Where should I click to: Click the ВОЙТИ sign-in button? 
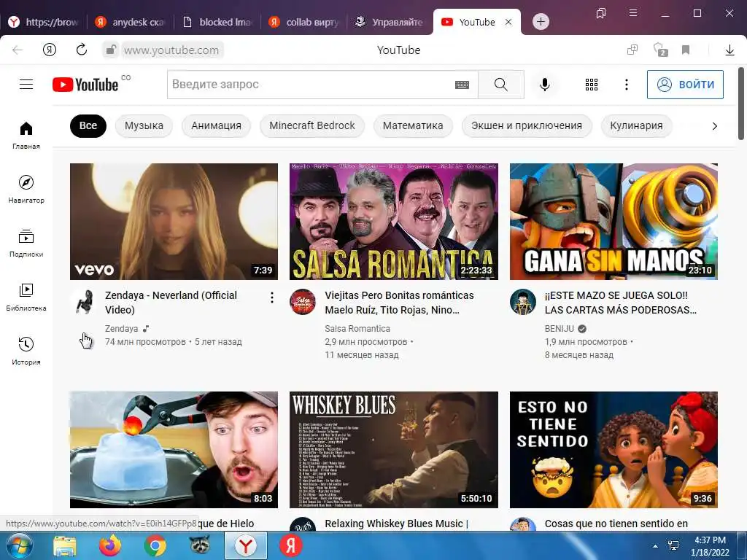[x=685, y=85]
